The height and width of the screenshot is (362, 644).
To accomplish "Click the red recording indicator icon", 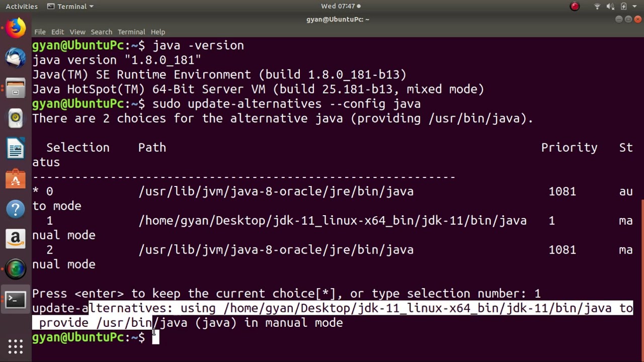I will point(575,7).
